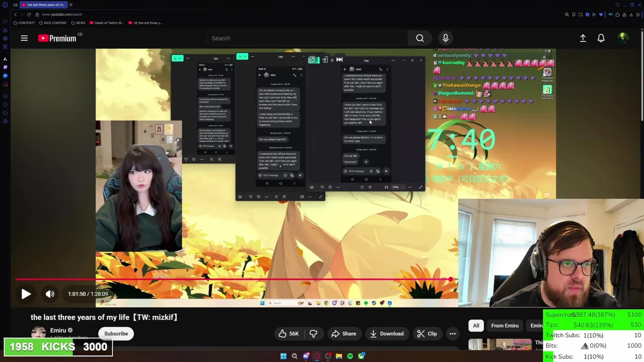The width and height of the screenshot is (644, 362).
Task: Open the browser downloads icon
Action: pyautogui.click(x=631, y=15)
